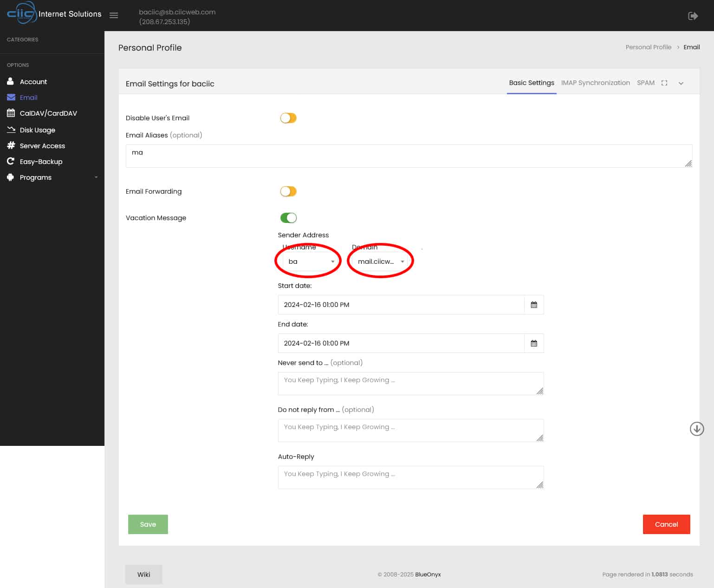714x588 pixels.
Task: Collapse the Email Settings panel chevron
Action: point(681,83)
